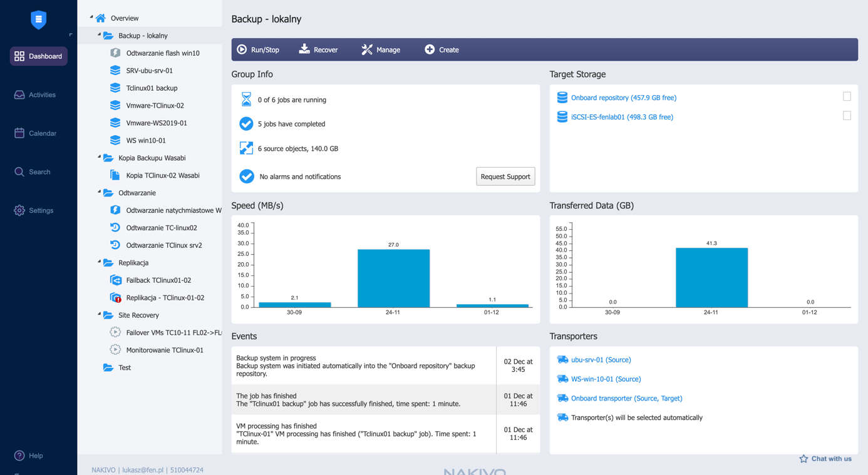The height and width of the screenshot is (475, 868).
Task: Click the Backup - lokalny folder icon
Action: pyautogui.click(x=108, y=36)
